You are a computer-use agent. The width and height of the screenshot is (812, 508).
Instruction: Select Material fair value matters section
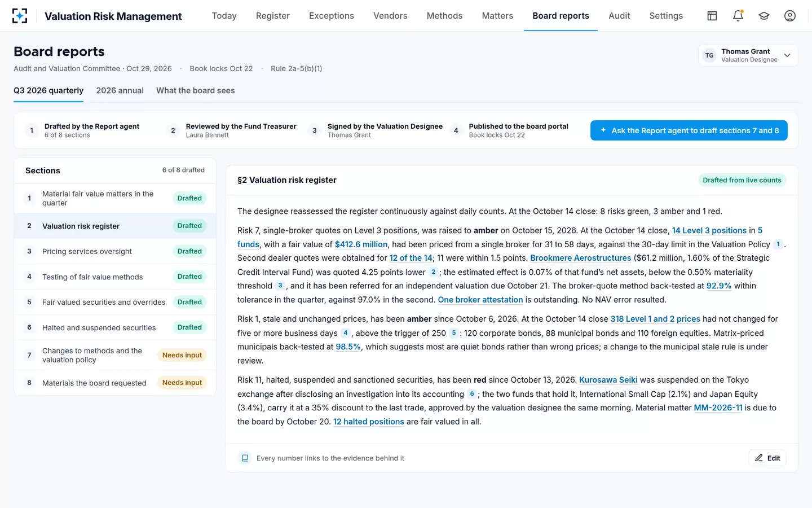(x=115, y=198)
